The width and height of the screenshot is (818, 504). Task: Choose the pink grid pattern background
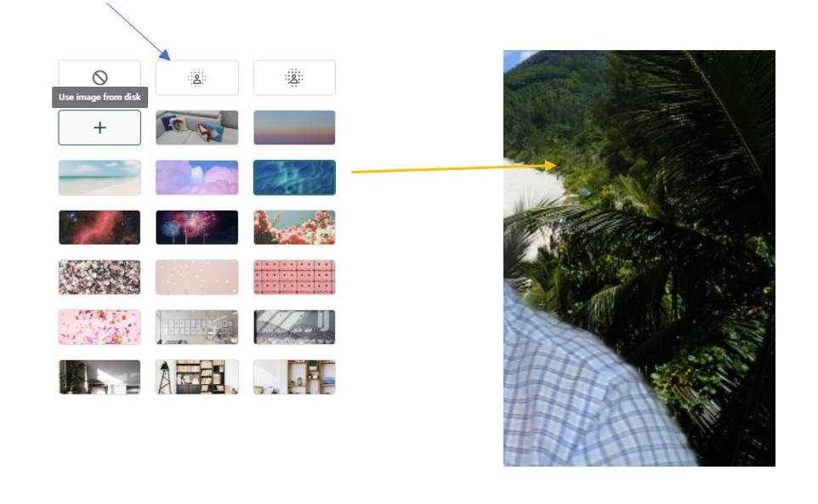pos(294,277)
